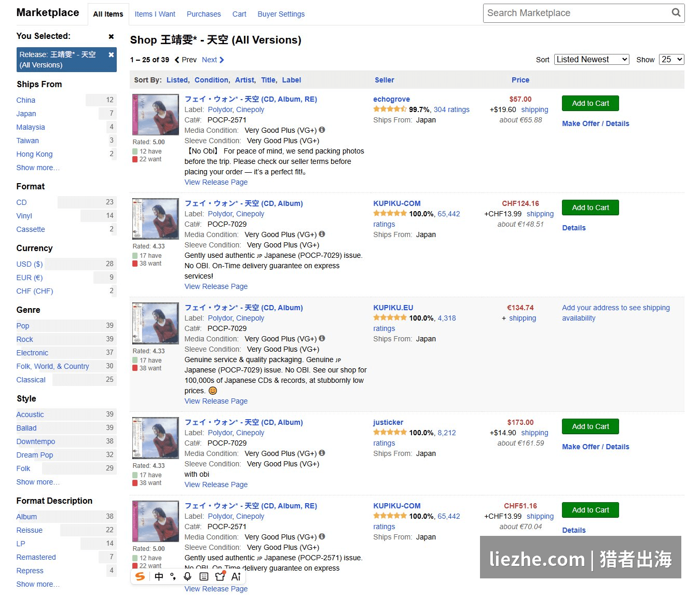Remove the 王靖雯 - 天空 release filter chip
Viewport: 700px width, 595px height.
point(111,54)
